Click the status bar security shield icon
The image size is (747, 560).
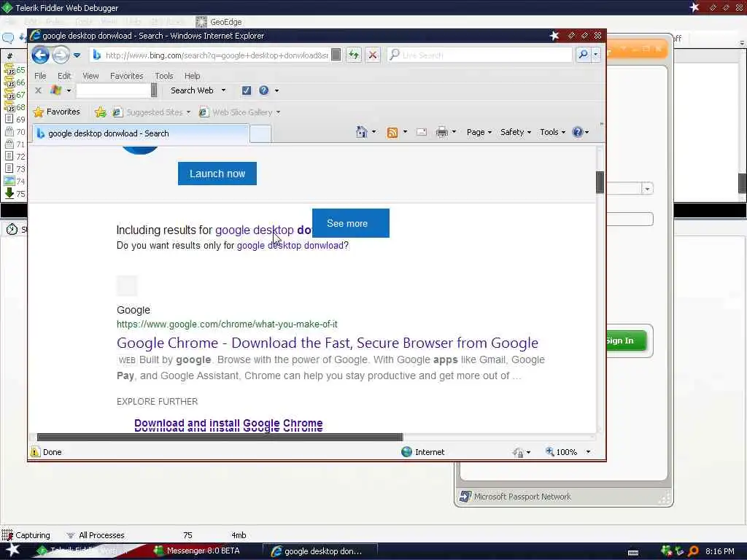[518, 452]
